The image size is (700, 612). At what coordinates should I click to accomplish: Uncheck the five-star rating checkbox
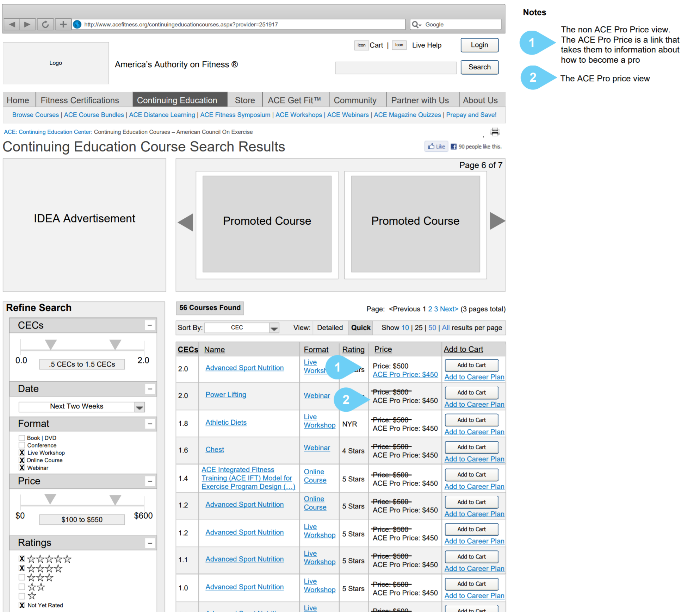22,558
